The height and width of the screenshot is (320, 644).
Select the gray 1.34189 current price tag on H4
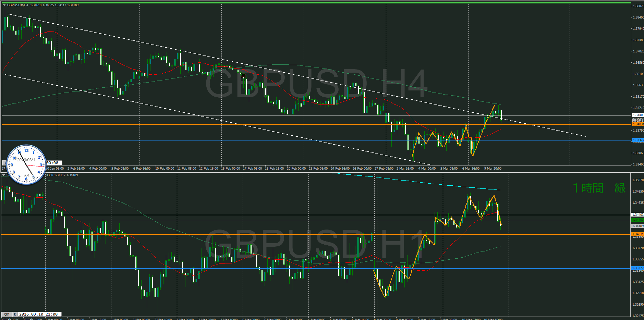(x=637, y=120)
